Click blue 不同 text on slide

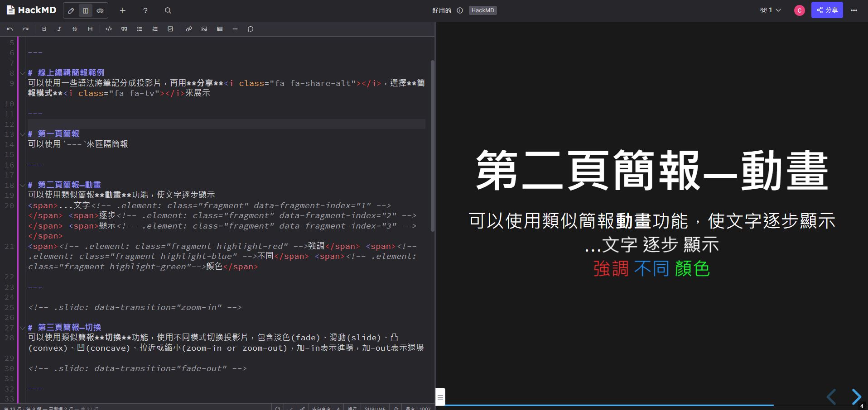651,269
